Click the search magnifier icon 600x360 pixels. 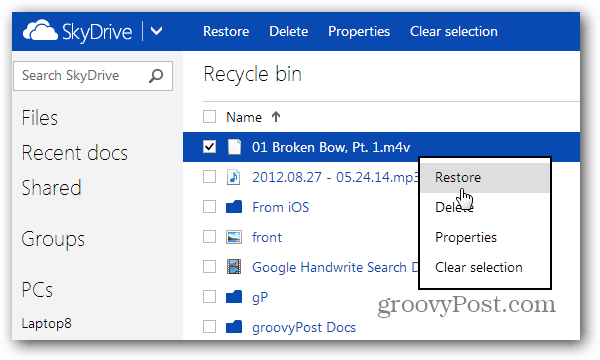[156, 76]
